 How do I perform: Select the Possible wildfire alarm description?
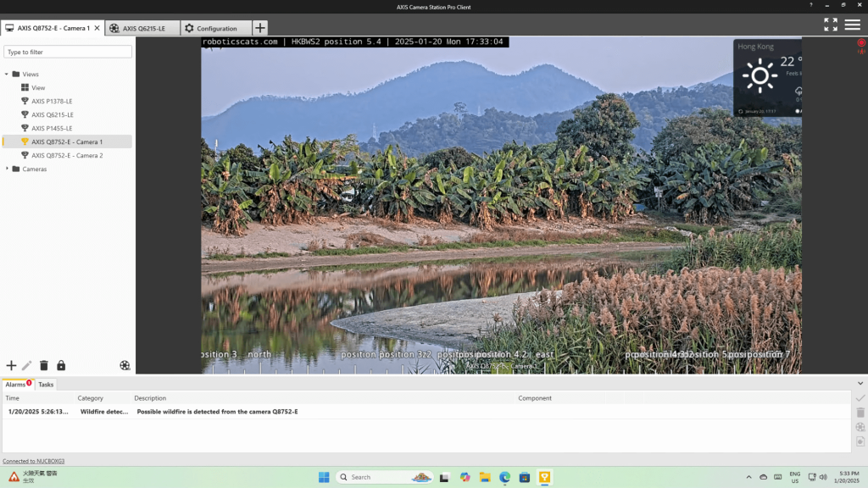point(217,412)
